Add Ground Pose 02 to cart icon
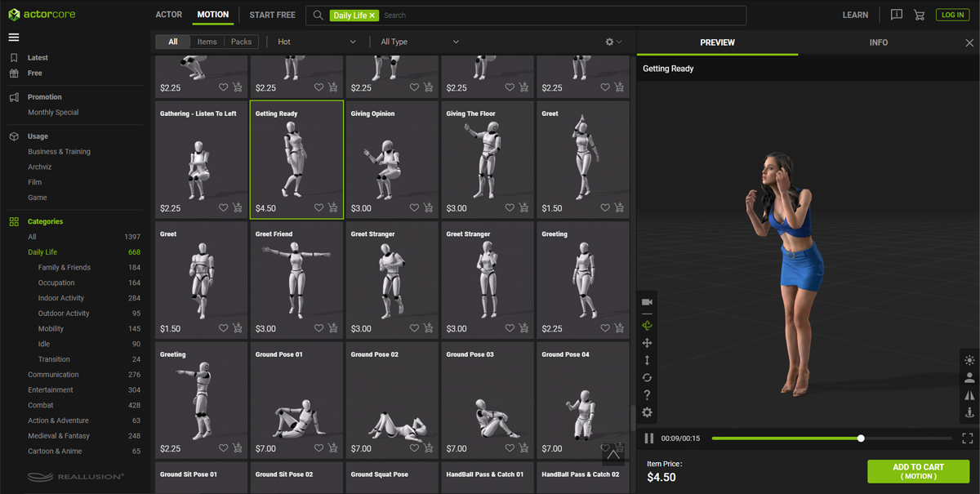980x494 pixels. [x=429, y=448]
